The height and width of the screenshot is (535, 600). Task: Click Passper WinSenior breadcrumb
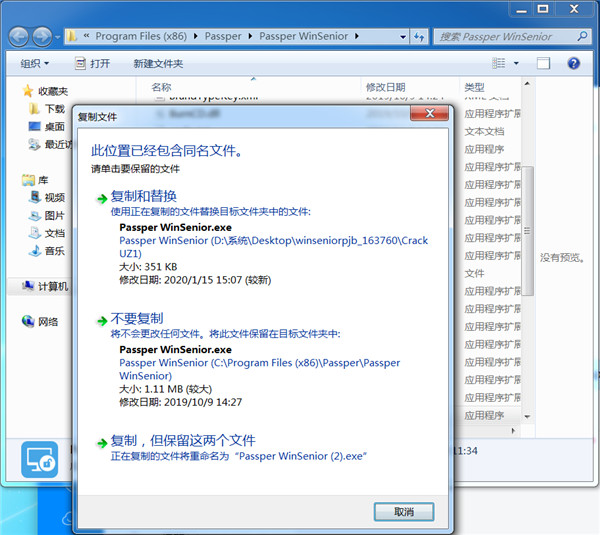coord(303,36)
